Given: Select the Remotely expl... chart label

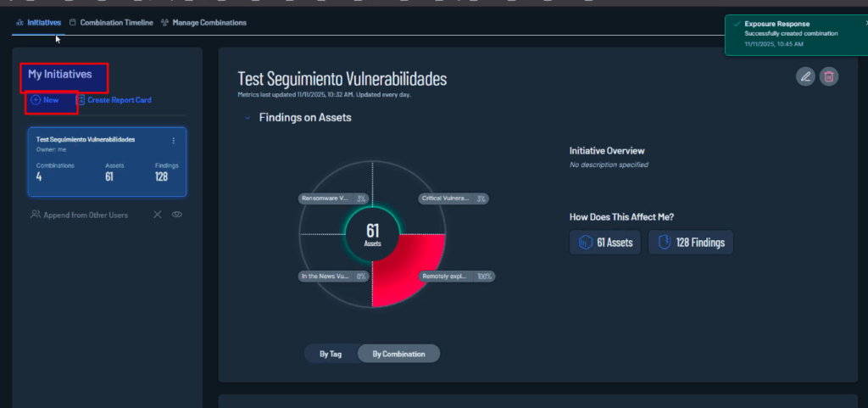Looking at the screenshot, I should coord(457,276).
